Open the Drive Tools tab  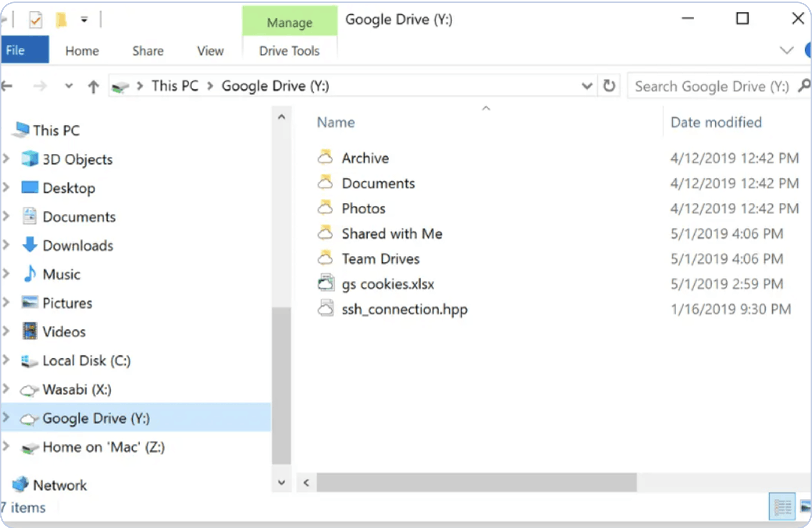pos(289,51)
